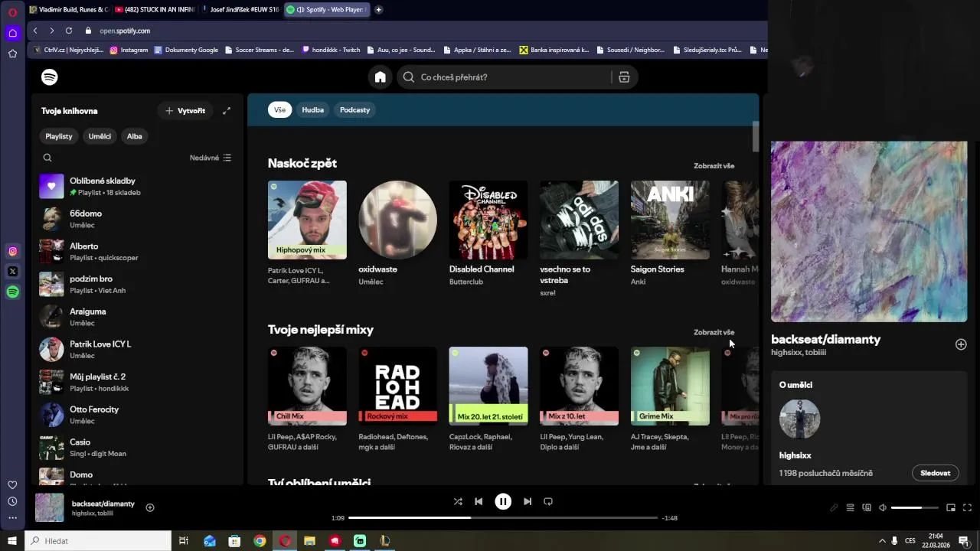Open Opera sidebar history clock icon
The height and width of the screenshot is (551, 980).
12,501
